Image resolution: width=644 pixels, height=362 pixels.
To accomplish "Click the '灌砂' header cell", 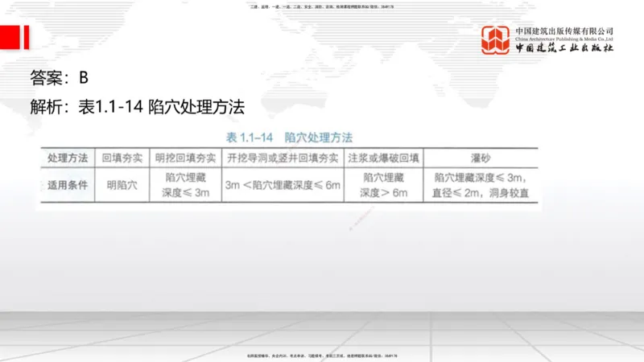I will point(481,158).
